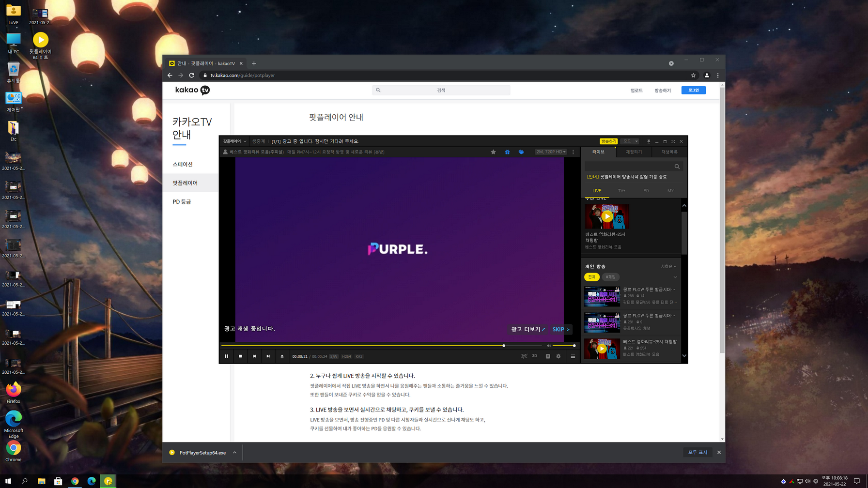Open the 팟플레이어 방송시작 알림 notice
Screen dimensions: 868x488
point(627,177)
